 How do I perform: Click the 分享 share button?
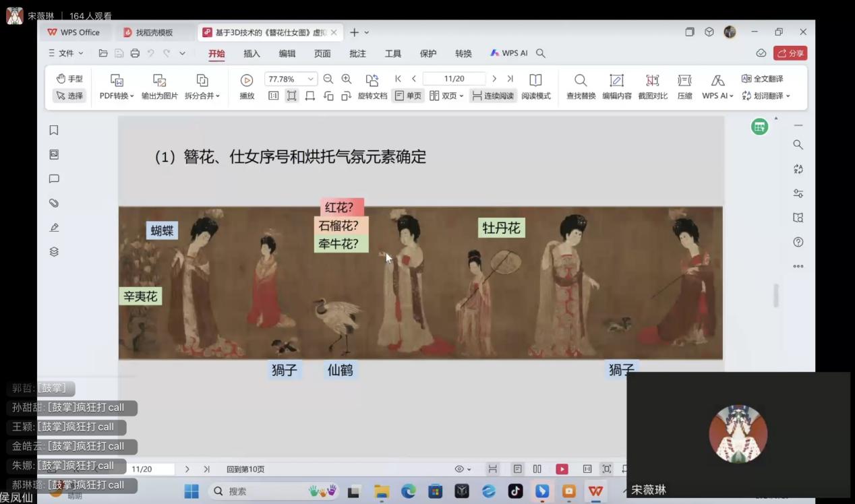click(x=790, y=53)
